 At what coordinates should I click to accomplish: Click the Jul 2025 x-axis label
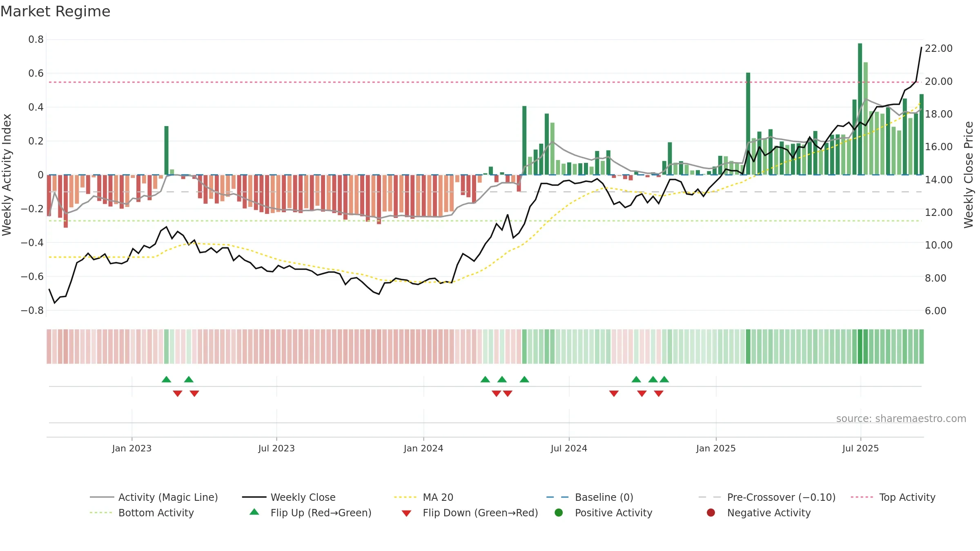coord(860,448)
